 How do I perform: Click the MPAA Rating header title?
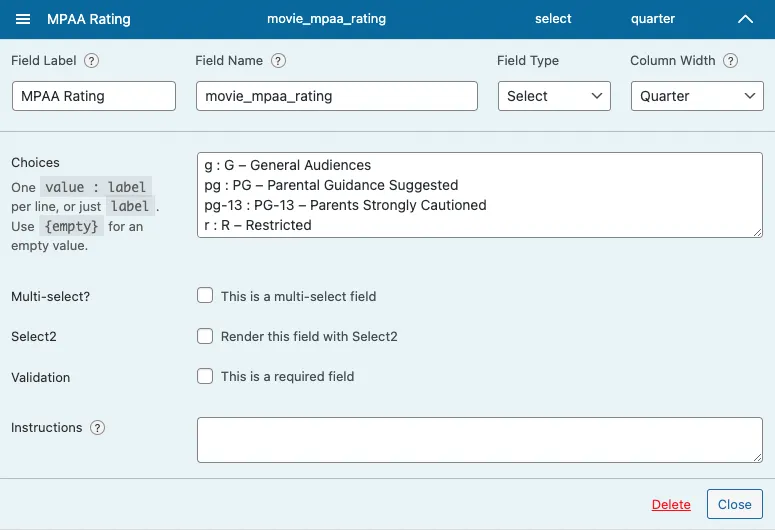click(x=89, y=19)
